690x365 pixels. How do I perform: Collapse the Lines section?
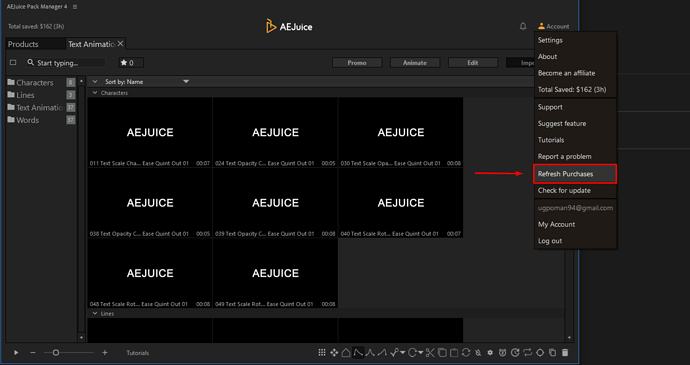tap(95, 313)
